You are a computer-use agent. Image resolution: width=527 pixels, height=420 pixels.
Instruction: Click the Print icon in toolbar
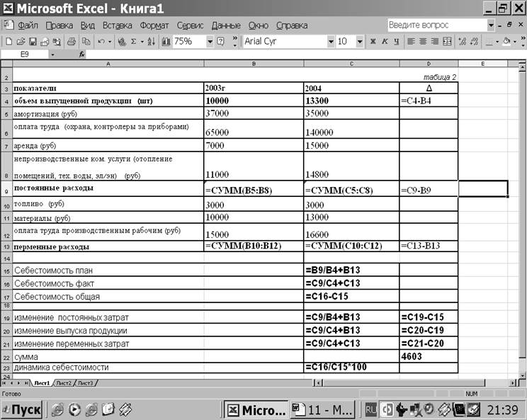point(71,42)
